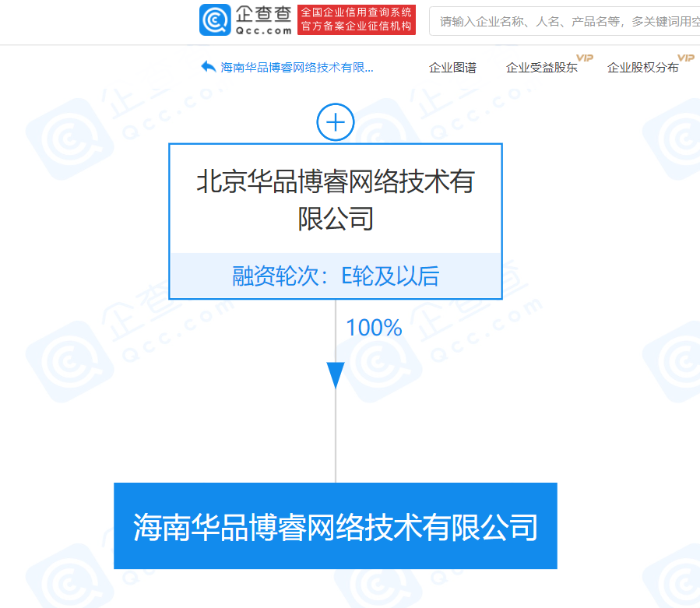
Task: Open the 企业受益股东 tab
Action: 541,68
